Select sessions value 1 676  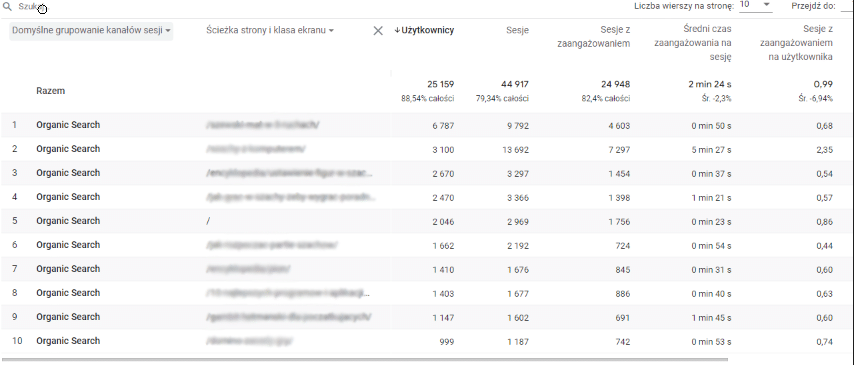pyautogui.click(x=518, y=270)
